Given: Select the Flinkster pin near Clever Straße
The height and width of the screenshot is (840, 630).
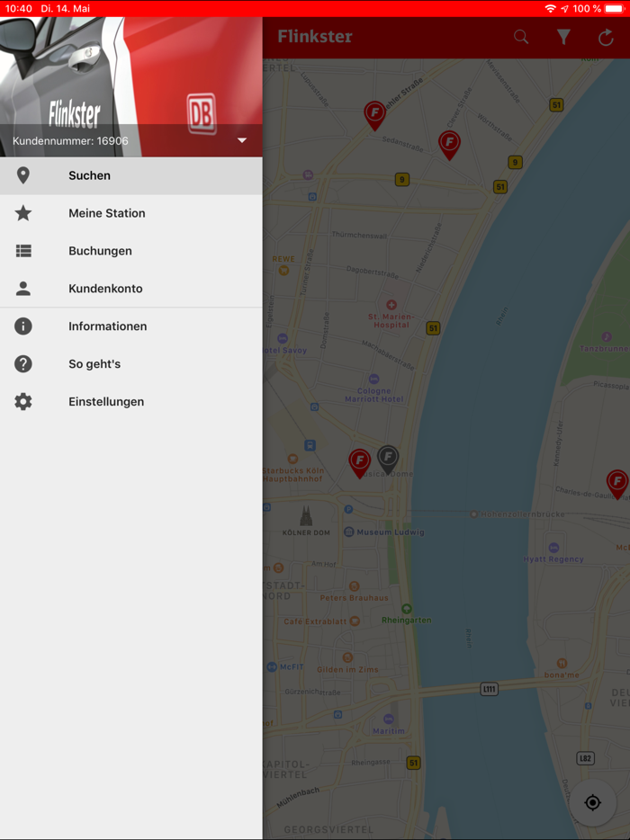Looking at the screenshot, I should click(449, 145).
